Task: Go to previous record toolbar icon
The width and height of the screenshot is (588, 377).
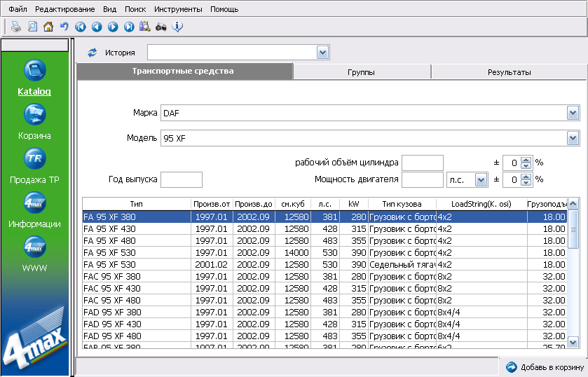Action: tap(97, 27)
